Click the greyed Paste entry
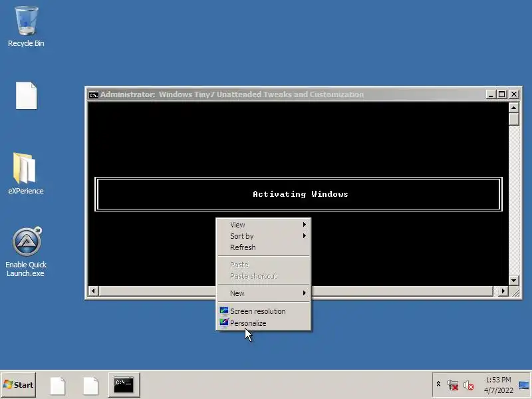 [263, 265]
